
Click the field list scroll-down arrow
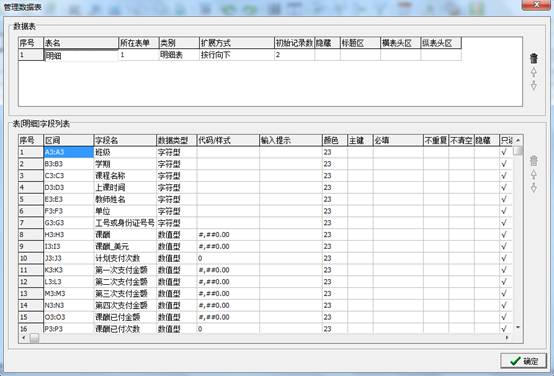tap(518, 328)
